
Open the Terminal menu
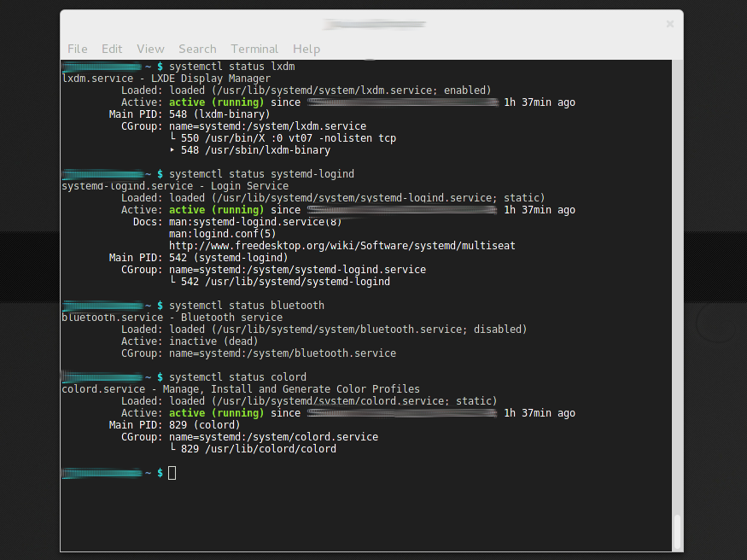tap(254, 49)
